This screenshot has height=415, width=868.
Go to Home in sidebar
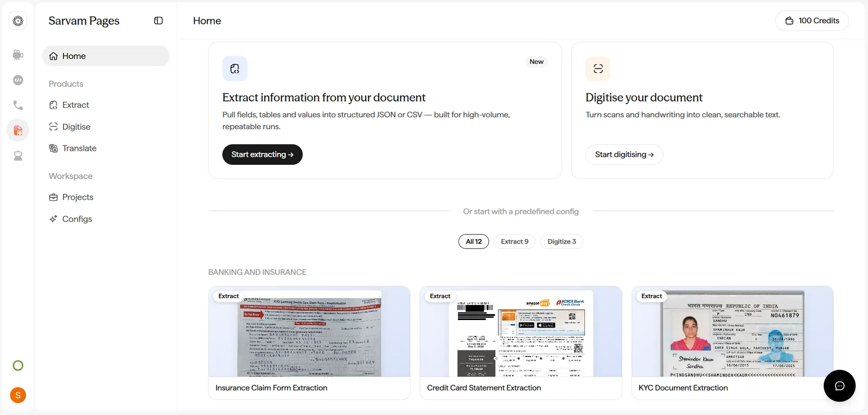(x=106, y=56)
